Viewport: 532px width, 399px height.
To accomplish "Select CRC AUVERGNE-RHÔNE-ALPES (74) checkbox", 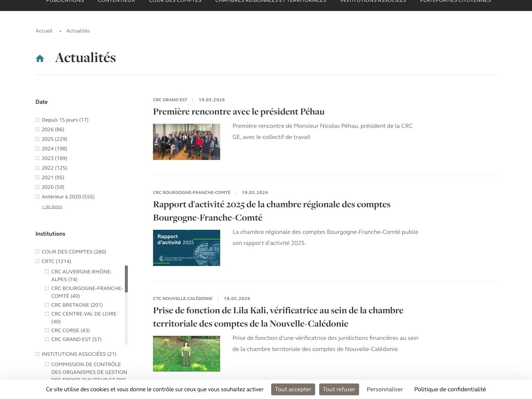I will 47,272.
